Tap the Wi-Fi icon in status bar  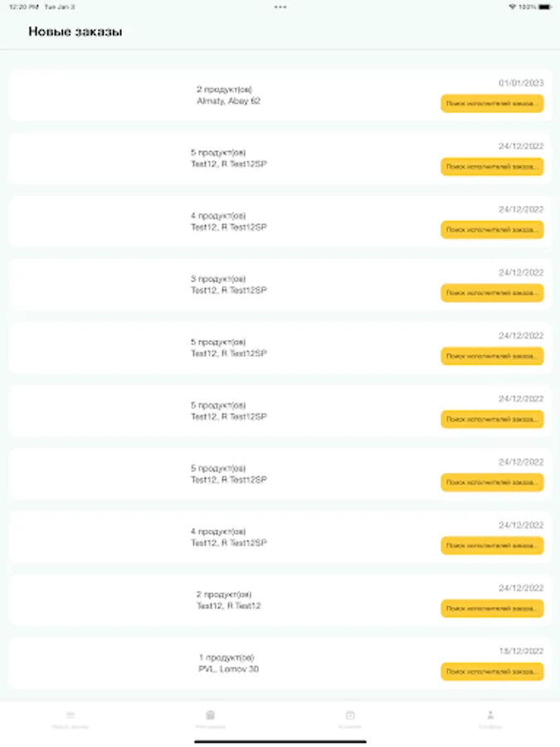[513, 7]
